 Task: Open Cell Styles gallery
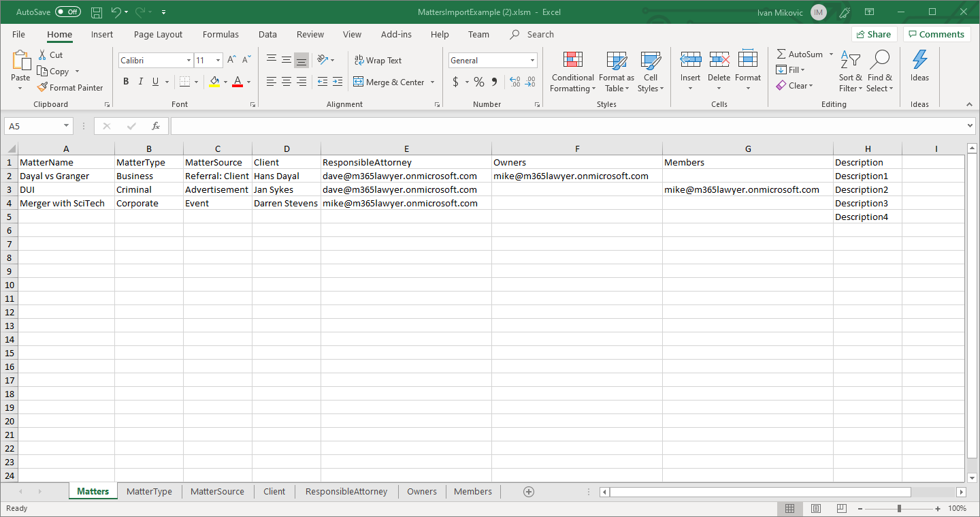point(651,72)
